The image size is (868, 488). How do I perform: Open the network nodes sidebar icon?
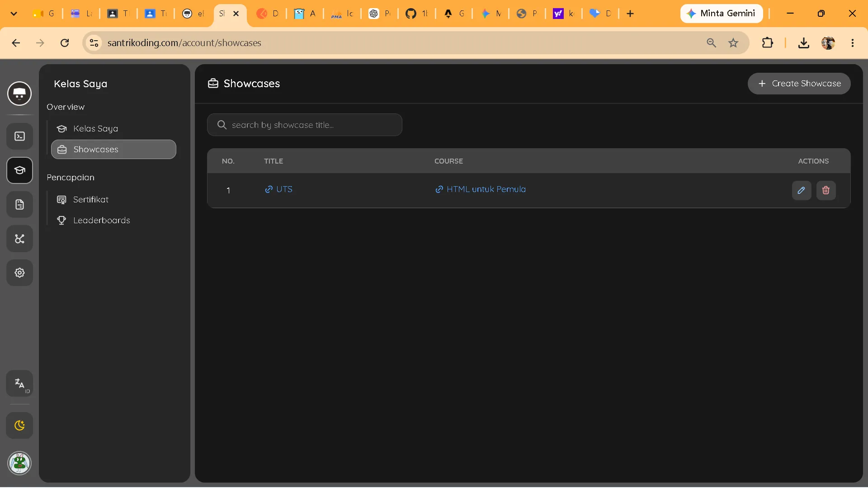click(x=19, y=239)
